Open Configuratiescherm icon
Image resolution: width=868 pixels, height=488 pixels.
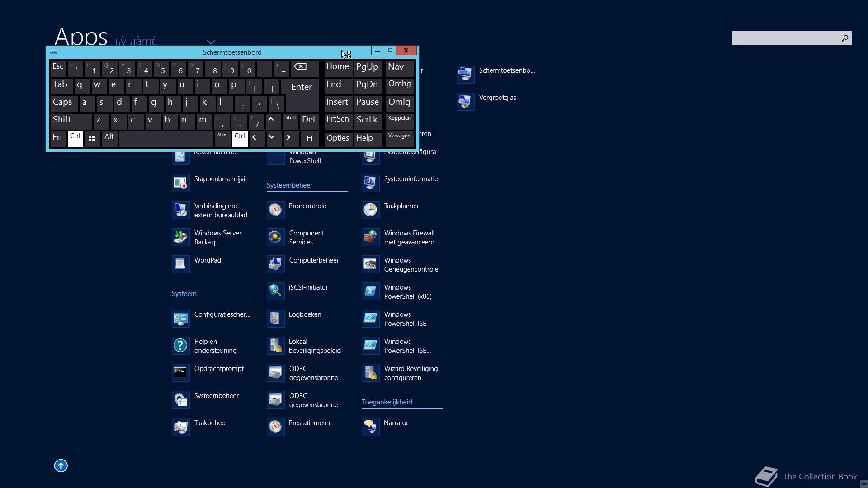pyautogui.click(x=180, y=318)
